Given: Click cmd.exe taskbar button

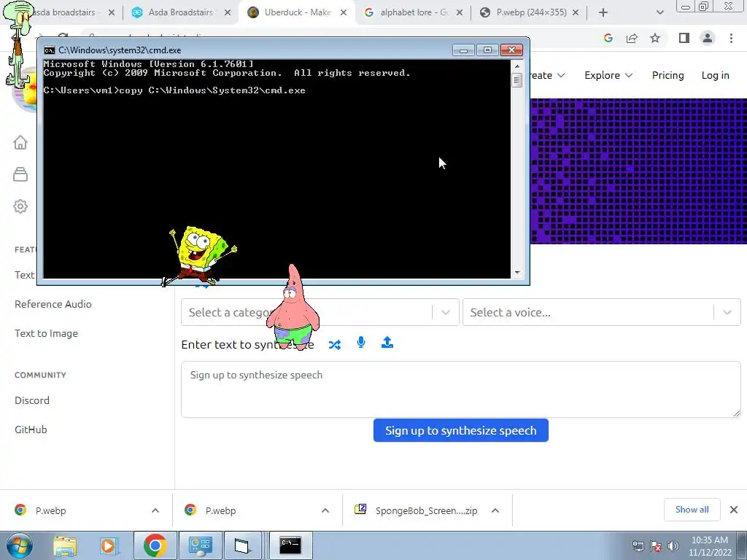Looking at the screenshot, I should click(x=290, y=545).
